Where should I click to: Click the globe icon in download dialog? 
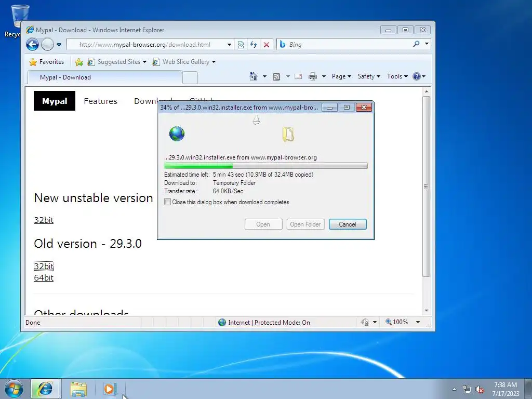[177, 134]
